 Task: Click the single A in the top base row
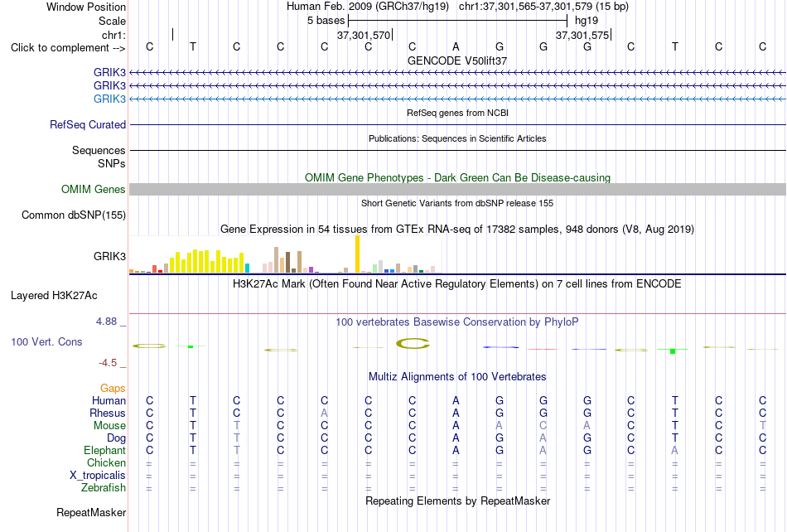coord(456,46)
